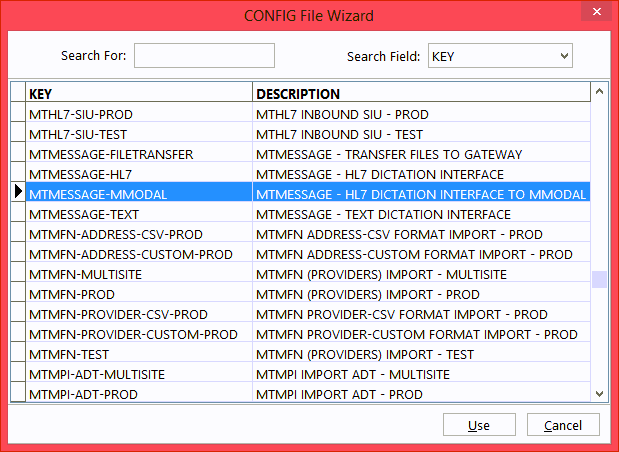This screenshot has height=452, width=619.
Task: Click the MTMFN ADDRESS-CSV FORMAT IMPORT description
Action: tap(420, 234)
